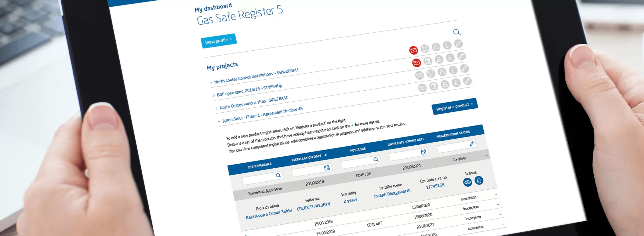Open calendar icon in Installation Date filter
644x236 pixels.
[x=327, y=167]
